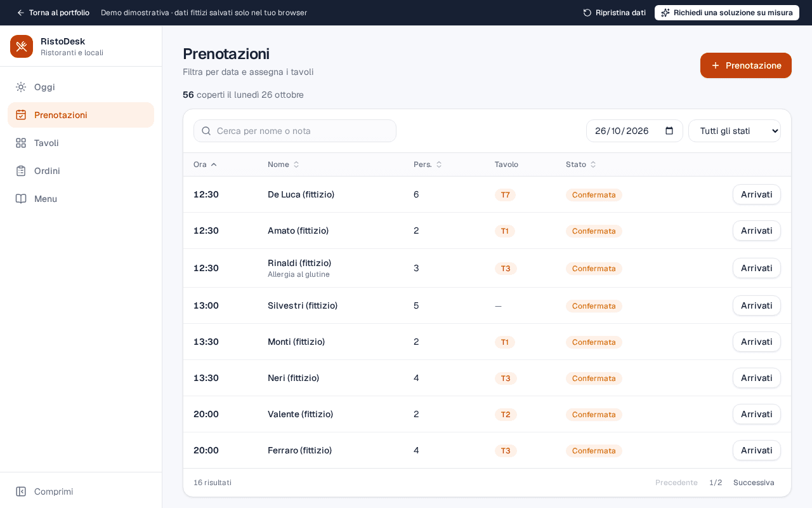Screen dimensions: 812x508
Task: Open the Oggi section
Action: (x=81, y=87)
